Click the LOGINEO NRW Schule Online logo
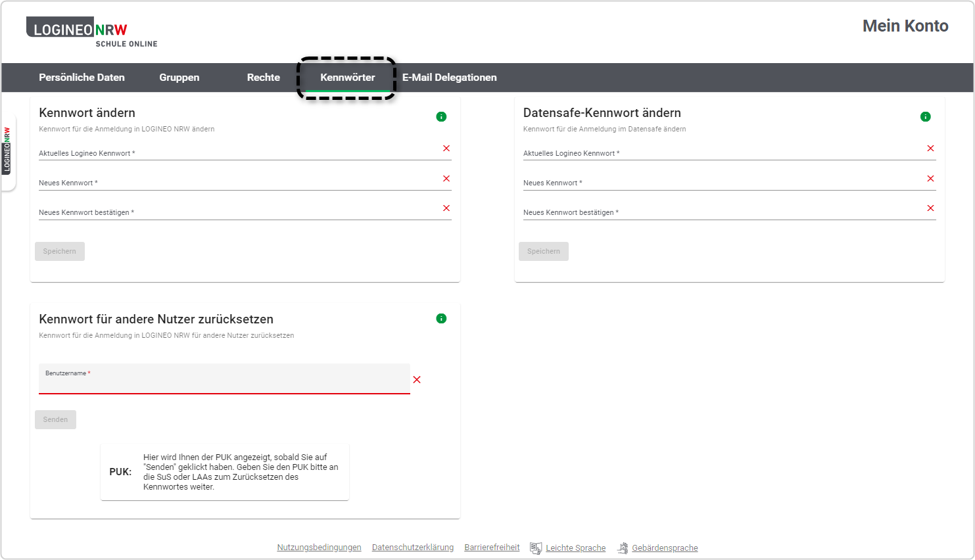This screenshot has width=975, height=560. (x=91, y=32)
